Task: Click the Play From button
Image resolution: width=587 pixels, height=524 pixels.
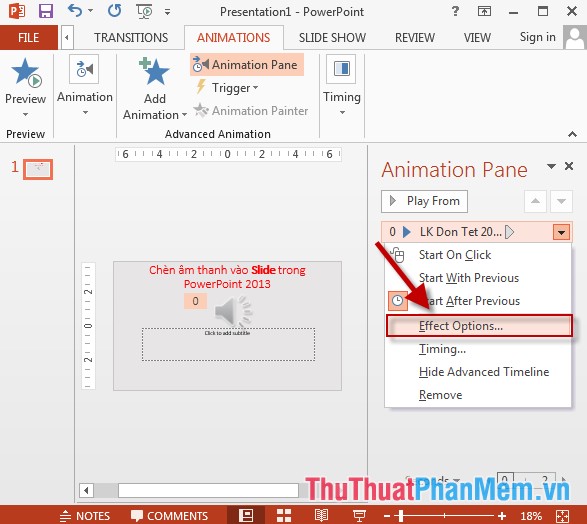Action: 424,201
